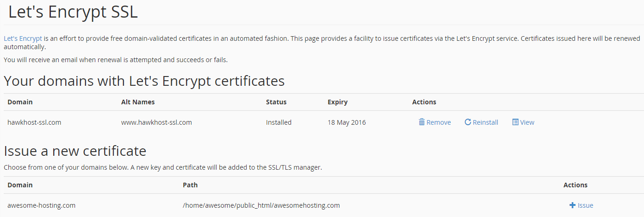Click the Installed status text
Screen dimensions: 644x217
[279, 122]
